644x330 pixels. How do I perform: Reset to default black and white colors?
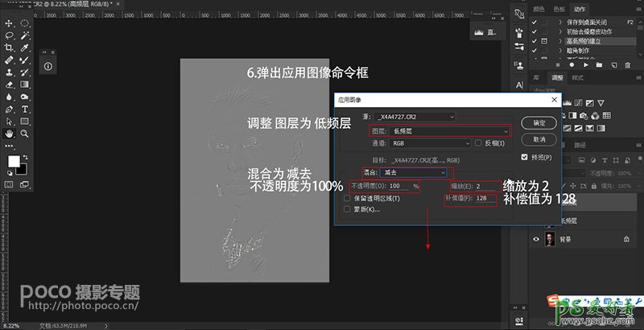point(10,173)
